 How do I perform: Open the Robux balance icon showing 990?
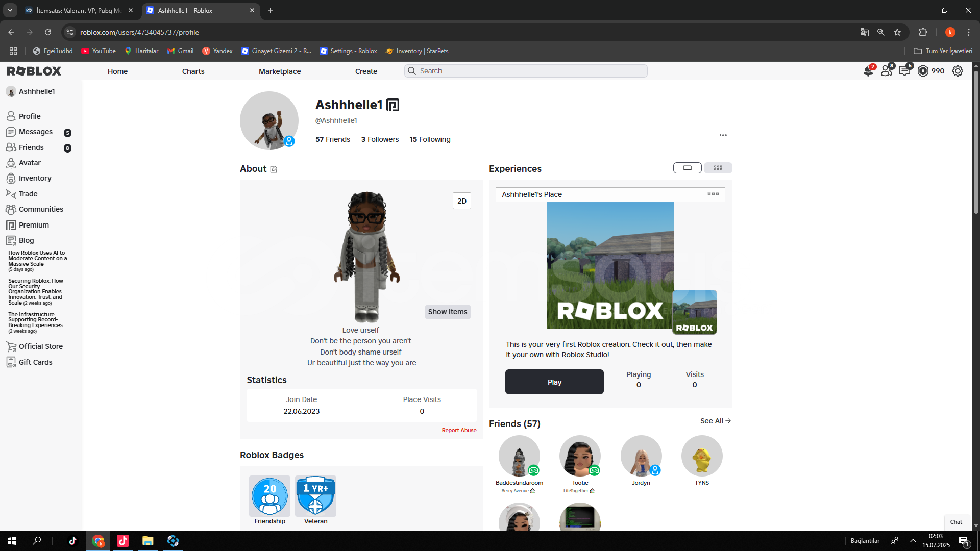923,71
